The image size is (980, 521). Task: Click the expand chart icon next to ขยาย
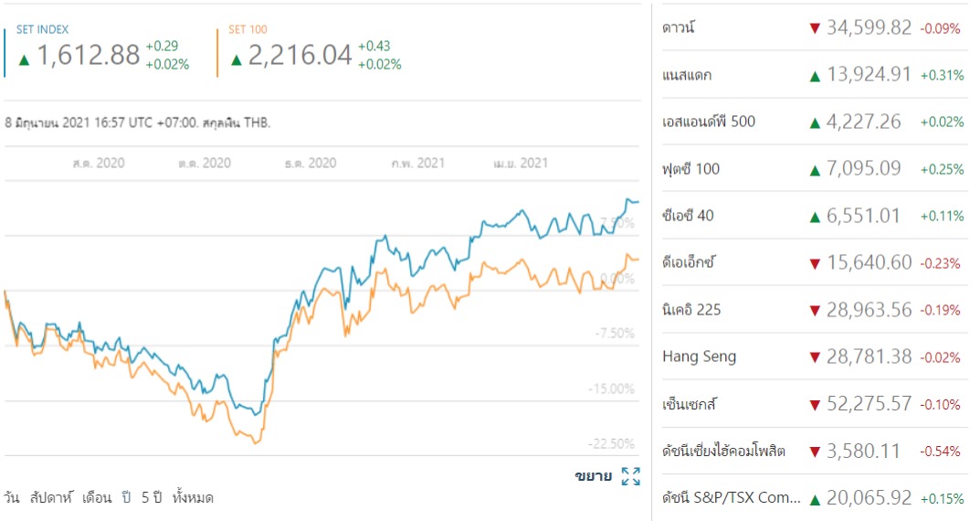pyautogui.click(x=630, y=476)
